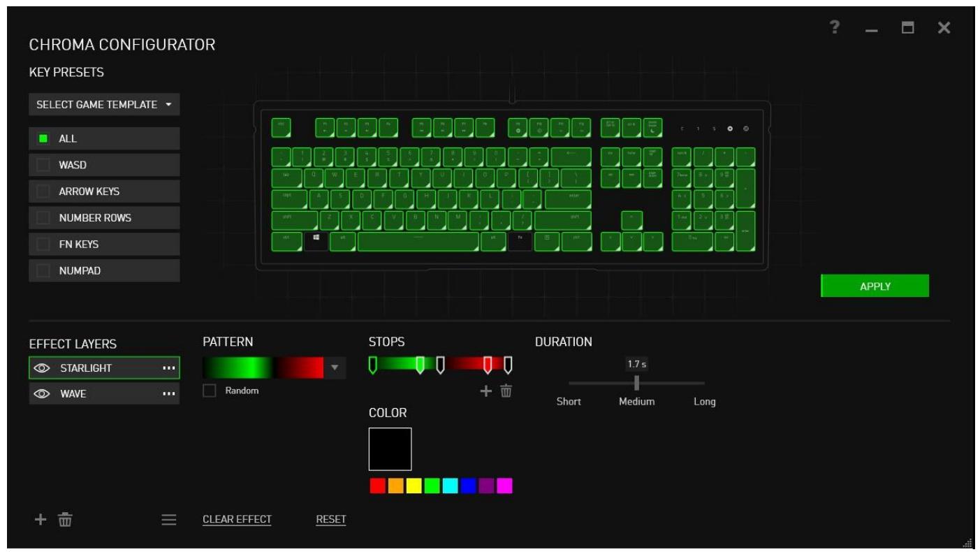The image size is (980, 552).
Task: Click the PATTERN gradient preview bar
Action: click(263, 368)
